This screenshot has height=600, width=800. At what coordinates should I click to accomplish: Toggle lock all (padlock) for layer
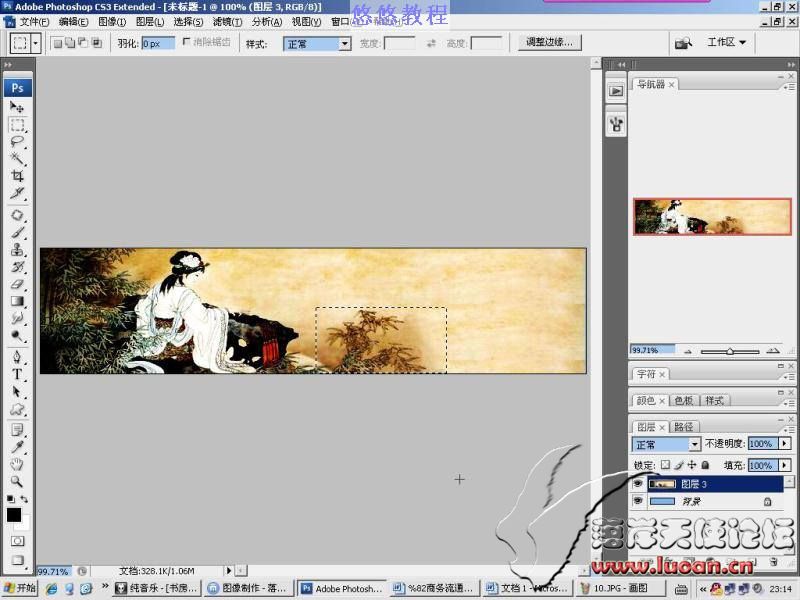coord(705,465)
